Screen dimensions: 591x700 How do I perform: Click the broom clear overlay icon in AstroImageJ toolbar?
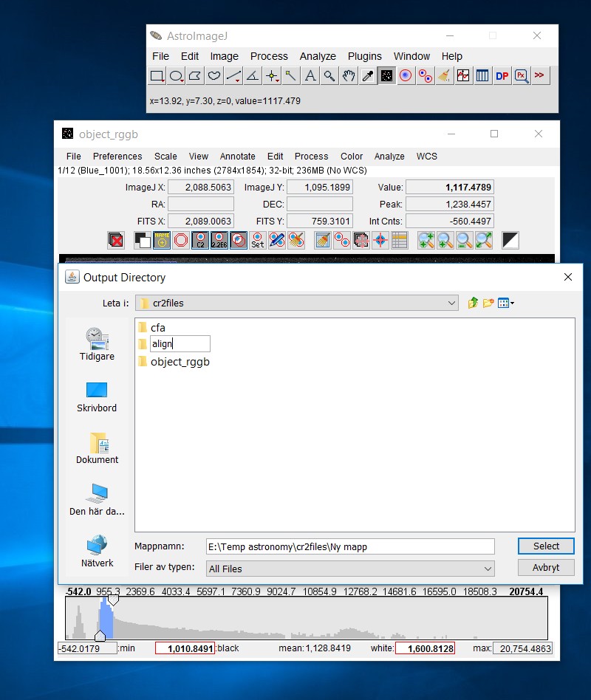444,76
